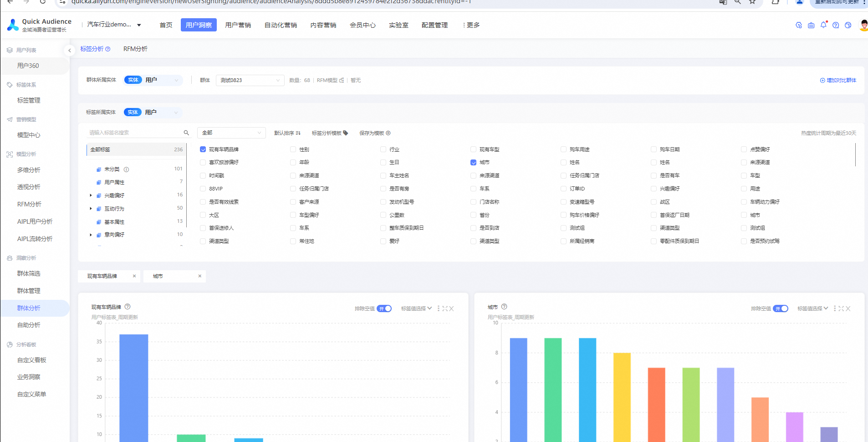Open the help question mark icon in header
Screen dimensions: 868x442
836,25
